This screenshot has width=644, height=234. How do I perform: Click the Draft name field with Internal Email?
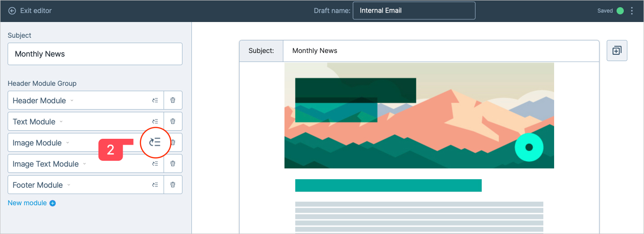point(414,11)
